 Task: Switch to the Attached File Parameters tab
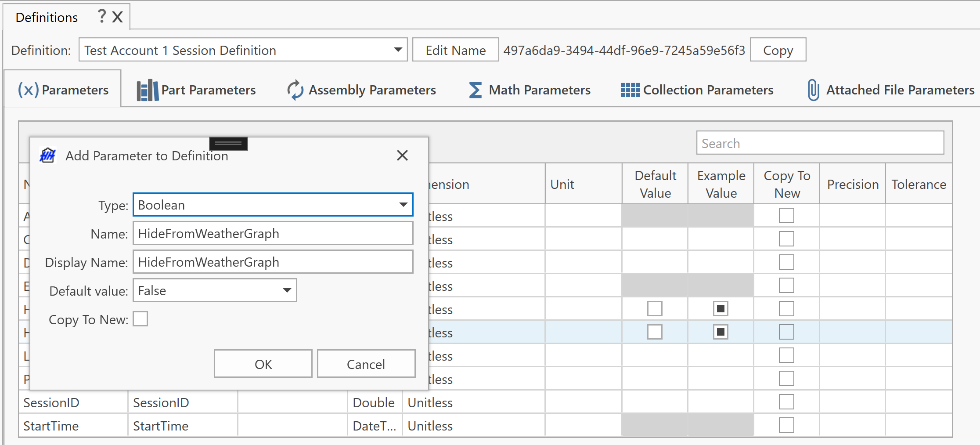(x=891, y=90)
